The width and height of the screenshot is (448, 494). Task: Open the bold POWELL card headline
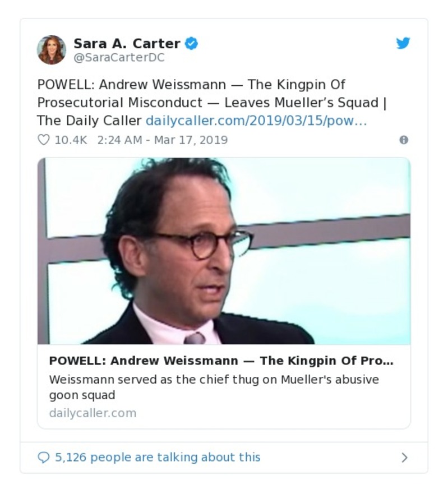click(x=221, y=361)
